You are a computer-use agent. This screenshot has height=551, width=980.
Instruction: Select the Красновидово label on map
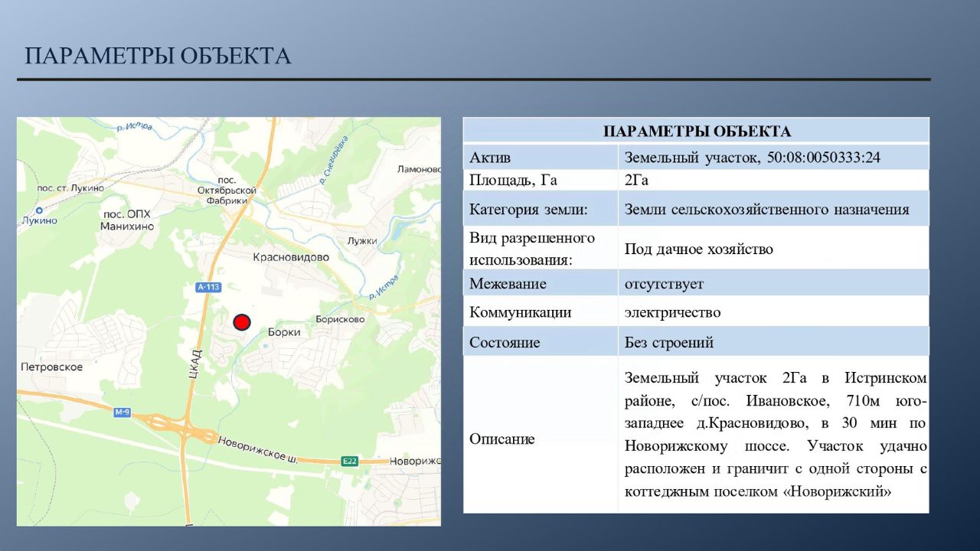click(291, 257)
